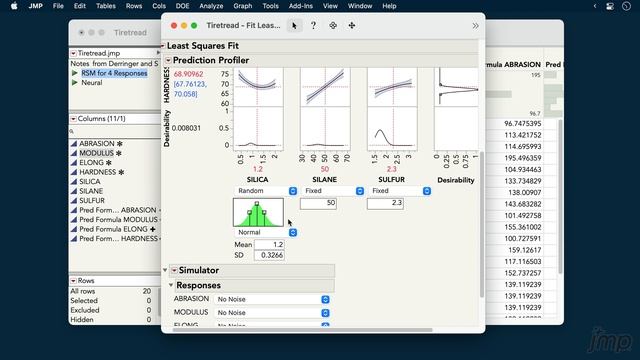Select the crosshairs tool in toolbar
Screen dimensions: 640x360
tap(333, 26)
